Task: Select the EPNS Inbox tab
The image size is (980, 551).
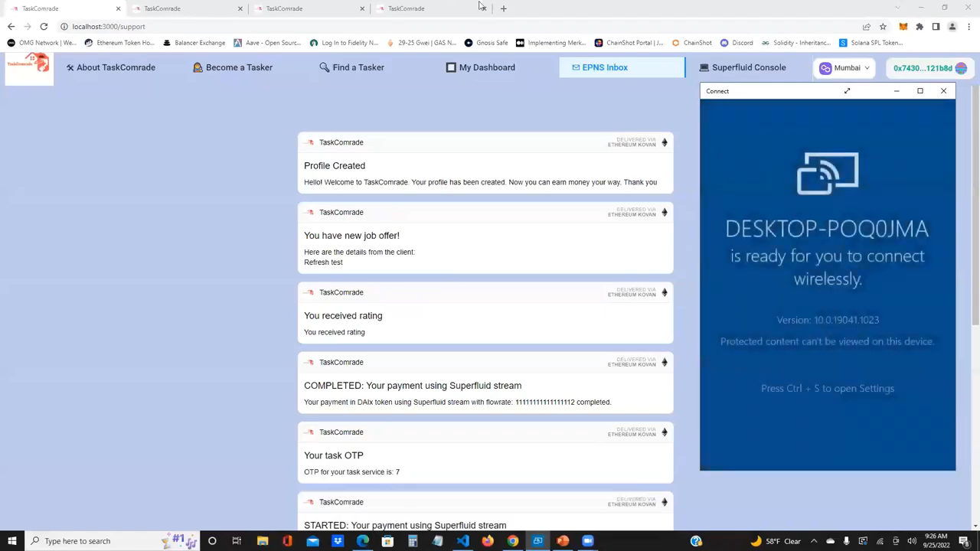Action: click(x=622, y=67)
